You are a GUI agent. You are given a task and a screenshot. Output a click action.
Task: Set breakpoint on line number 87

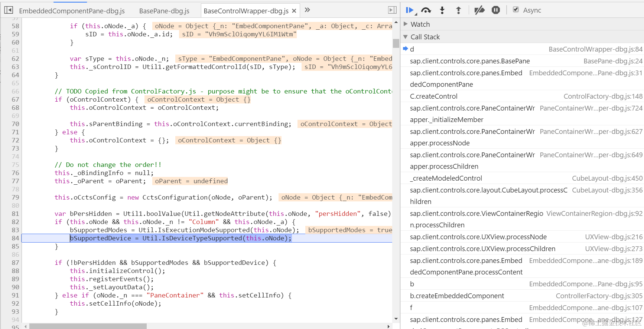click(15, 263)
